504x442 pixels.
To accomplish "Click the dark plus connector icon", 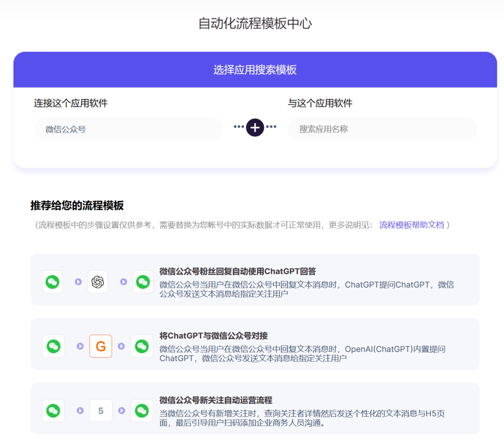I will pyautogui.click(x=255, y=128).
